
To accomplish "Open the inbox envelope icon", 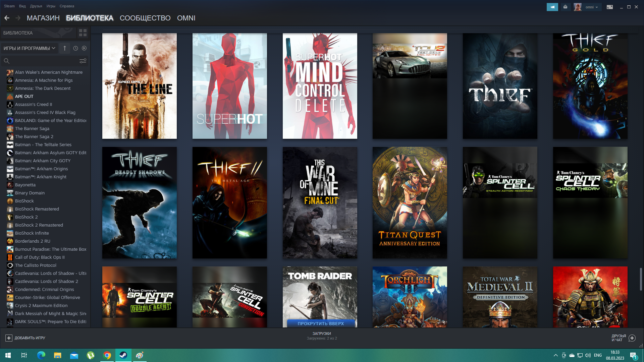I will pos(566,7).
